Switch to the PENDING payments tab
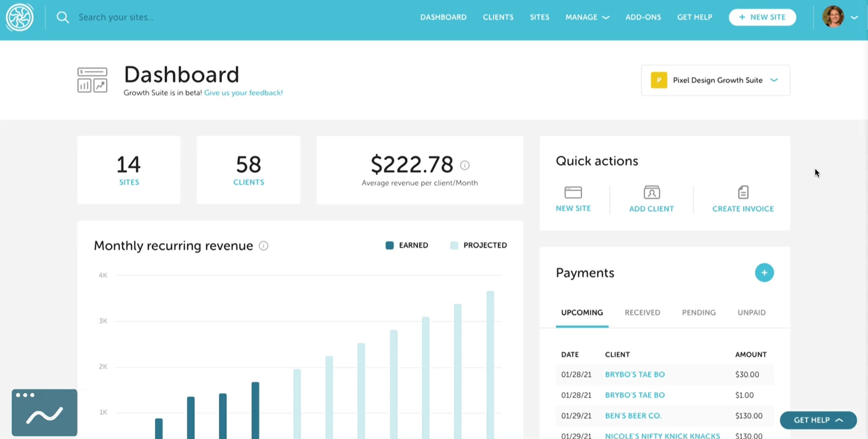Screen dimensions: 868x439 coord(699,312)
